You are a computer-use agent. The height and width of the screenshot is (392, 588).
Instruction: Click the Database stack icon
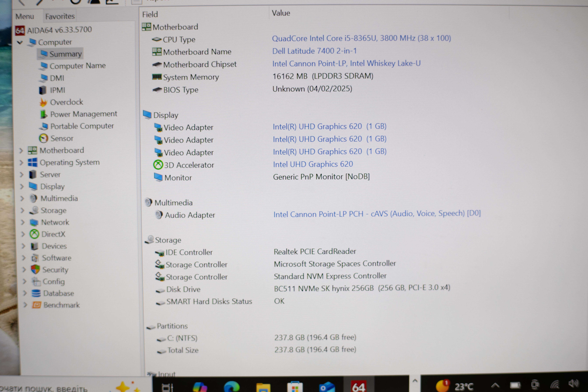click(36, 293)
